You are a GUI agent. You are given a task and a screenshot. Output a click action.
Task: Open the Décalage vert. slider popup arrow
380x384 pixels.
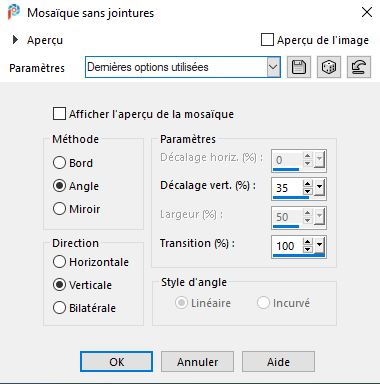319,187
